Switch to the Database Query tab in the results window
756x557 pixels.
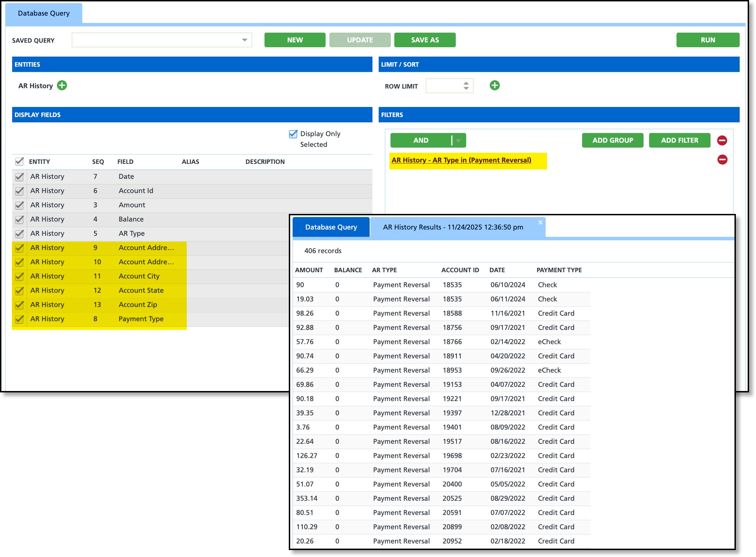click(x=331, y=227)
